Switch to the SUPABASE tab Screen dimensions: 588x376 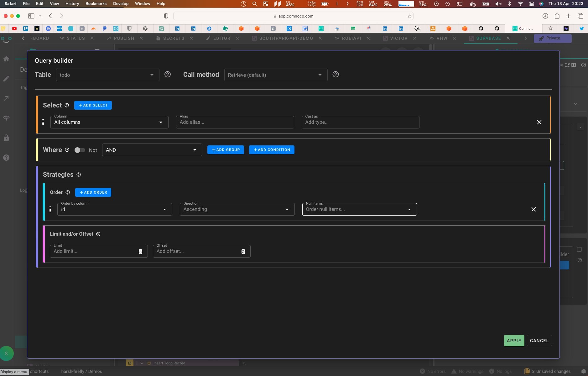(x=489, y=38)
